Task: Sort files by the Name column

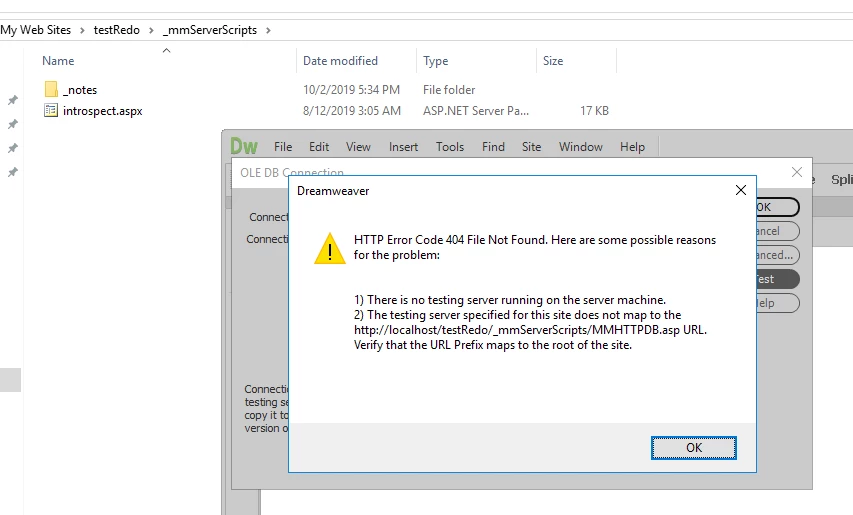Action: coord(58,61)
